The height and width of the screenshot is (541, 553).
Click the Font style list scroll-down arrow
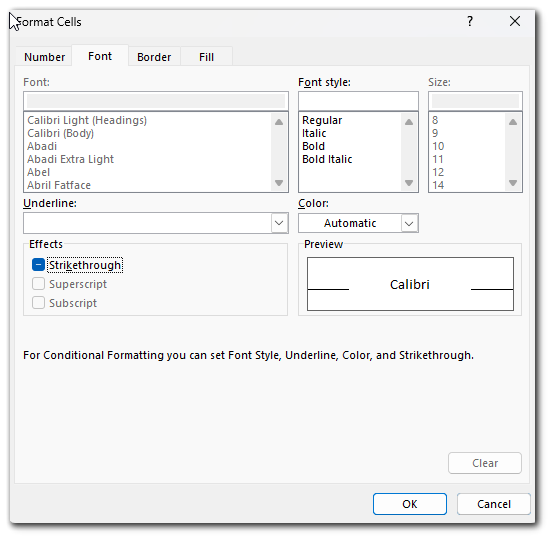point(409,183)
